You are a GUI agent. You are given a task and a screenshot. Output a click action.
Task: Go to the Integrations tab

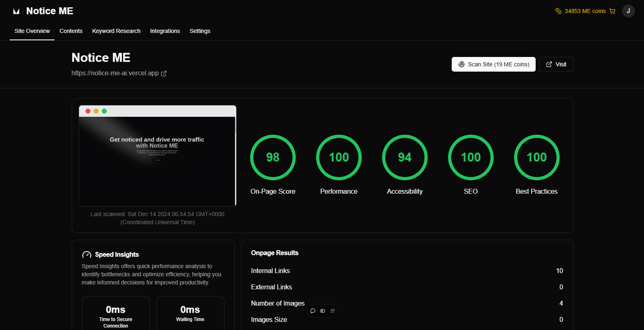165,31
